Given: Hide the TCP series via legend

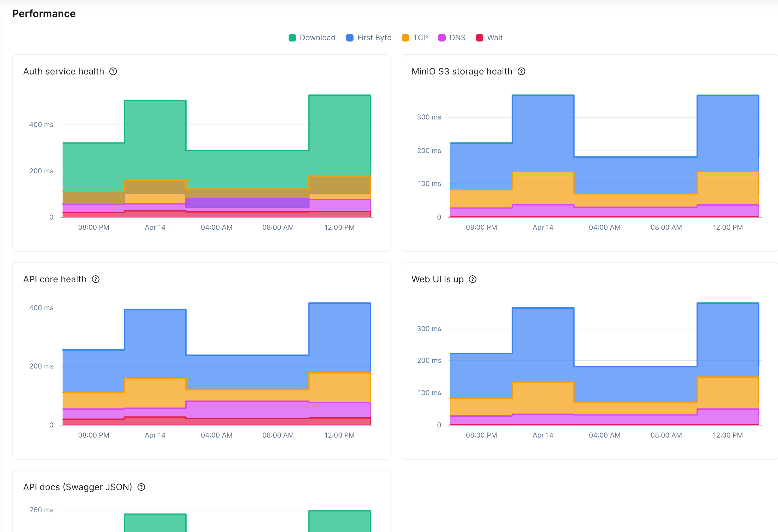Looking at the screenshot, I should [x=420, y=38].
